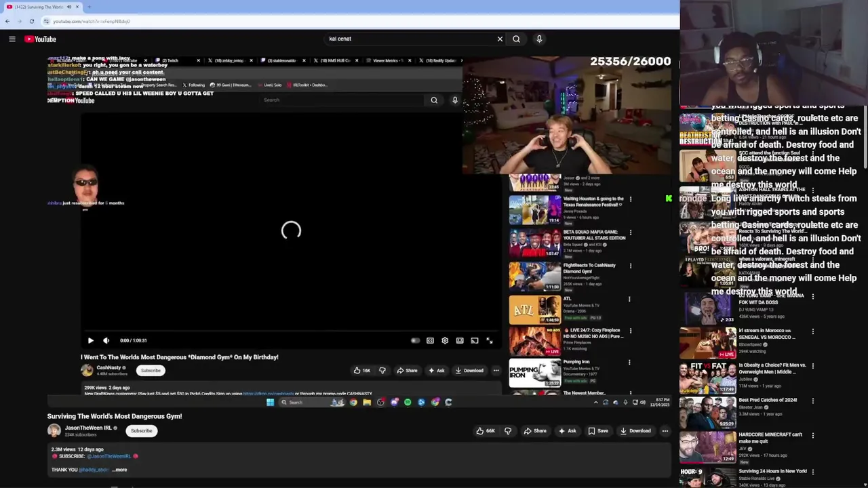The width and height of the screenshot is (868, 488).
Task: Click Ask under the CashNasty video
Action: pyautogui.click(x=436, y=371)
